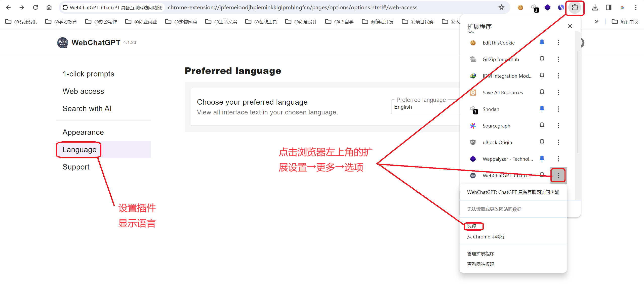The height and width of the screenshot is (292, 644).
Task: Go back to the previous page
Action: pyautogui.click(x=8, y=7)
